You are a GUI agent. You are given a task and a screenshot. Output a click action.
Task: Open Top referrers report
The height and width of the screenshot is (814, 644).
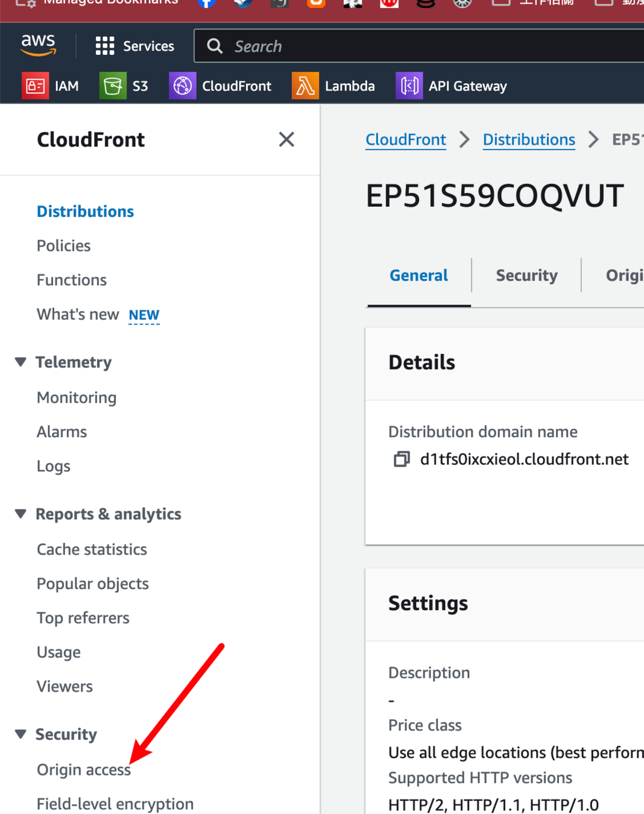tap(83, 619)
